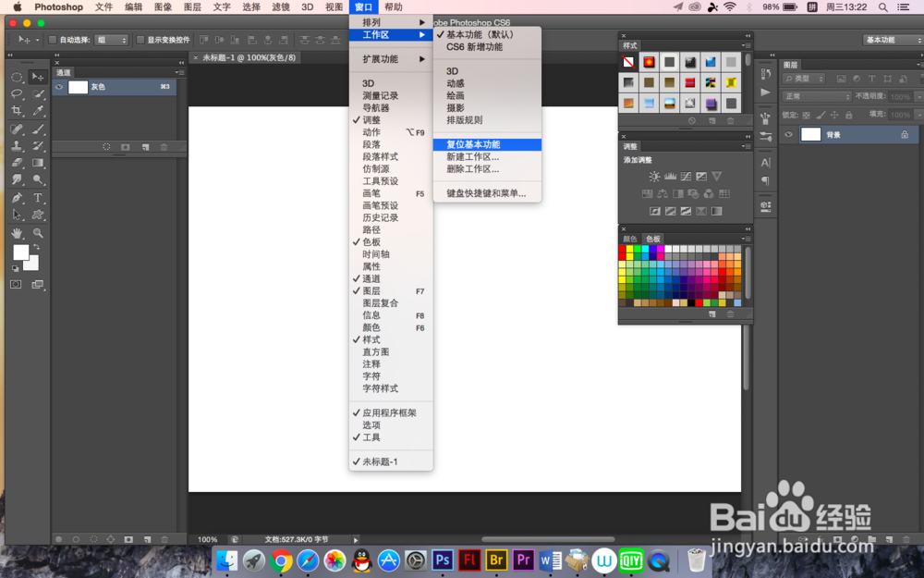The width and height of the screenshot is (924, 578).
Task: Toggle the Swatches panel in Window menu
Action: [x=391, y=241]
